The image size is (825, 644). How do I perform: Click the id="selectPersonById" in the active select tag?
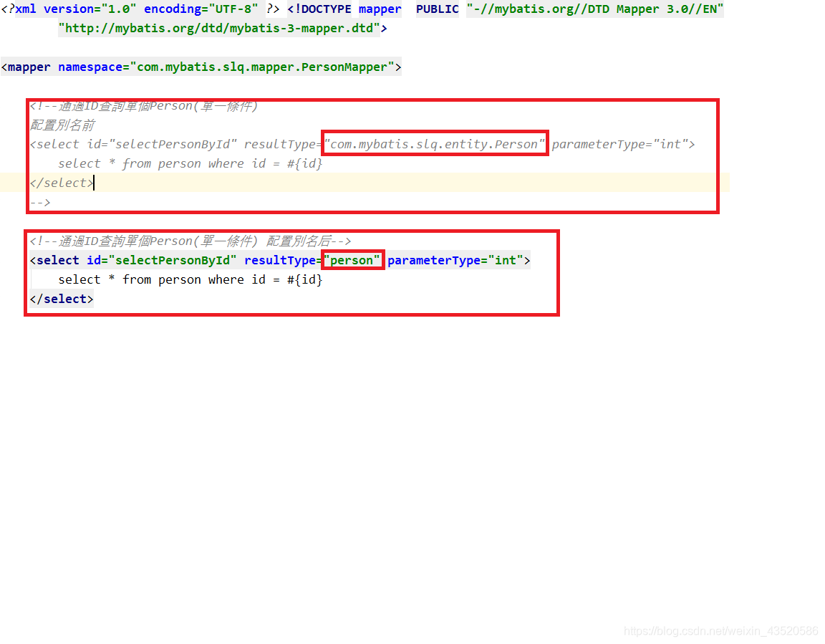162,261
